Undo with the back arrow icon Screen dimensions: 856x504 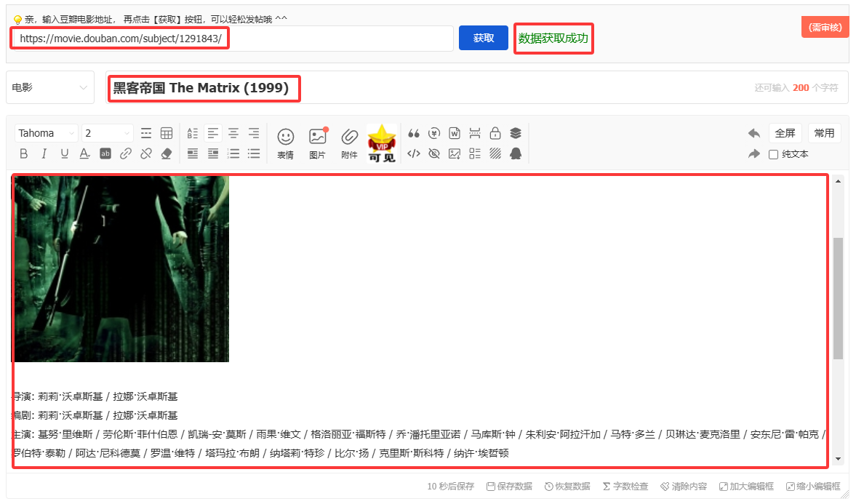(754, 133)
